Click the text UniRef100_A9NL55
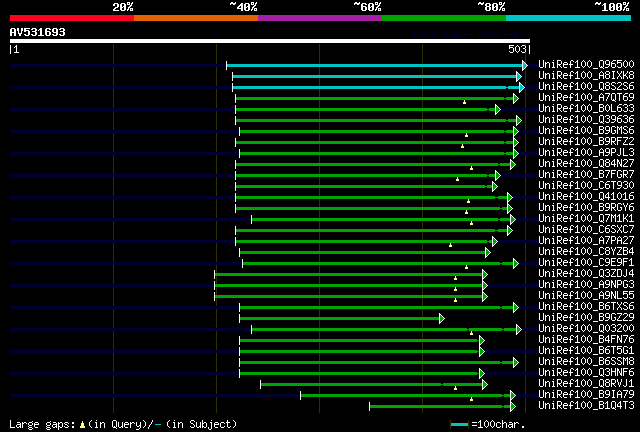 coord(586,296)
